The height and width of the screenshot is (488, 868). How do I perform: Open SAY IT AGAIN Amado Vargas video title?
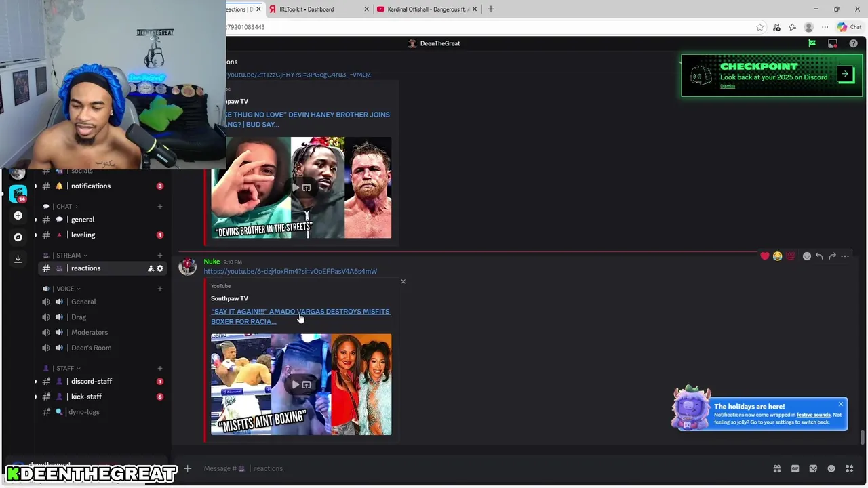[x=300, y=317]
